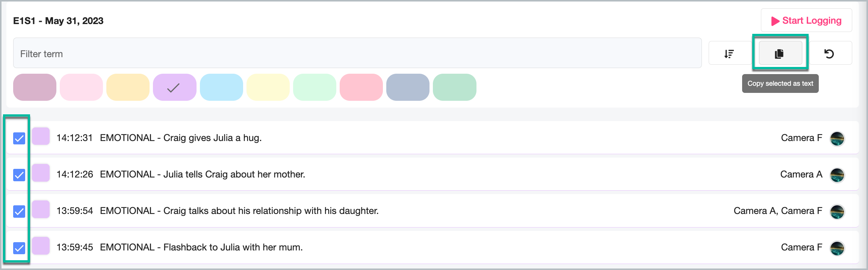This screenshot has width=868, height=270.
Task: Uncheck the Craig relationship with daughter entry
Action: click(x=19, y=211)
